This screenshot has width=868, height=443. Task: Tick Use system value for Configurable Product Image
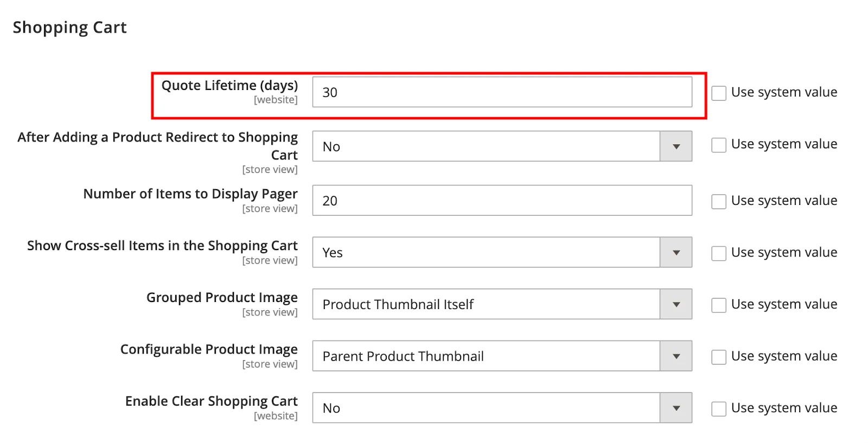point(719,357)
